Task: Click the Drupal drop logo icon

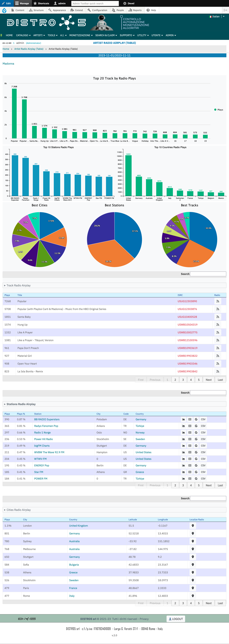Action: point(4,10)
